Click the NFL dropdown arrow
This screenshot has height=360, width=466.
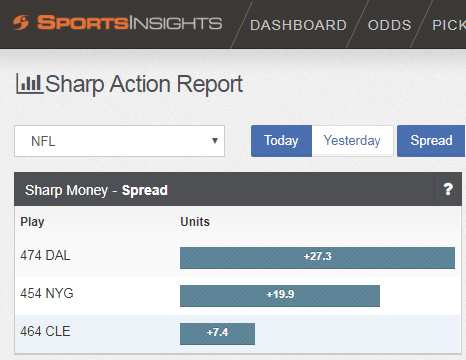click(x=215, y=141)
